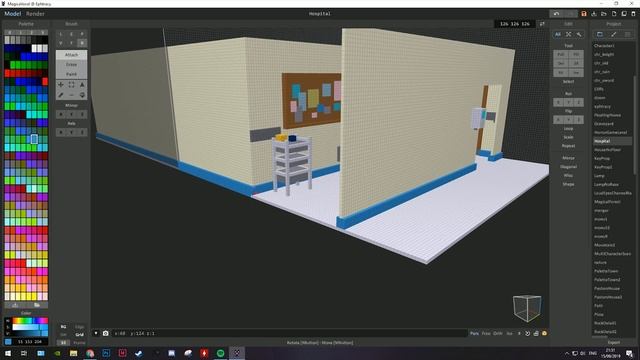Expand the Loop section in Edit panel
640x360 pixels.
click(x=568, y=129)
